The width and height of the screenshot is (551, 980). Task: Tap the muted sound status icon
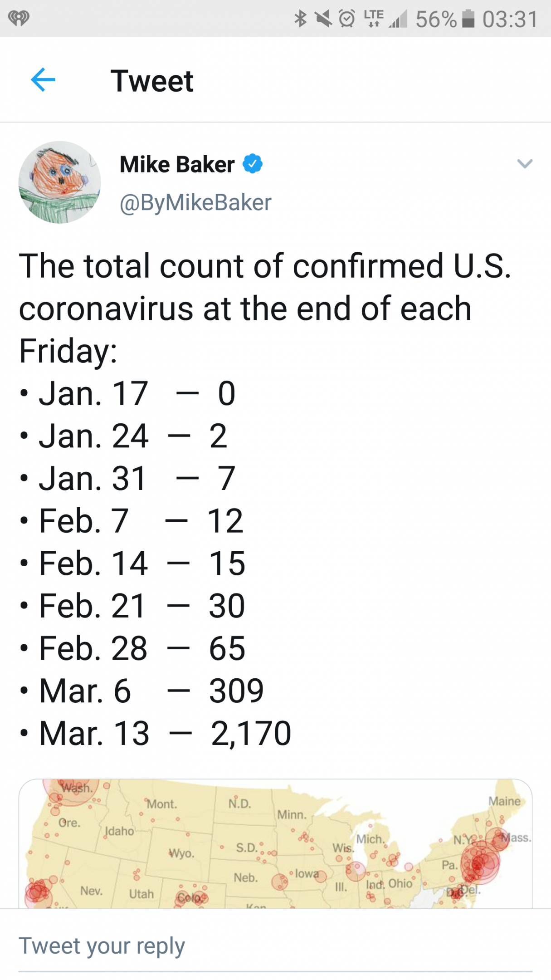(x=323, y=19)
